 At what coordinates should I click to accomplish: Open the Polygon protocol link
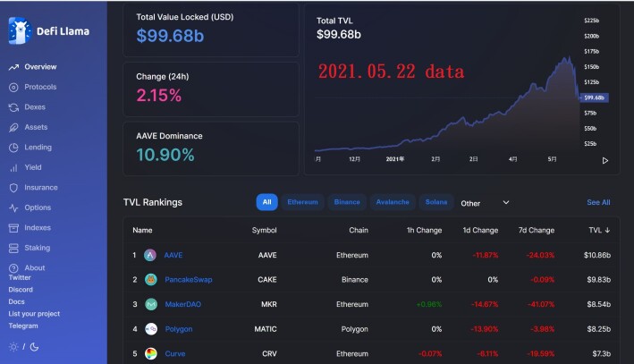click(179, 329)
